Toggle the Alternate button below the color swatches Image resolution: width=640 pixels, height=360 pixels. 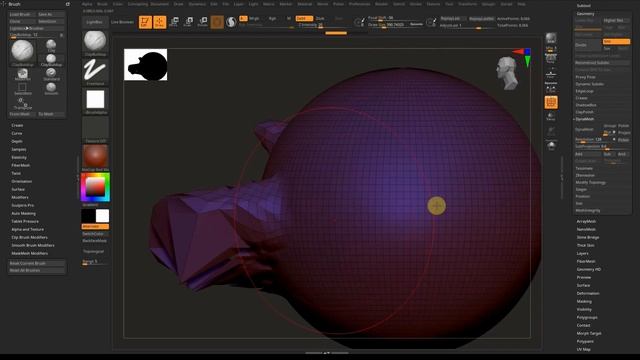(x=95, y=227)
